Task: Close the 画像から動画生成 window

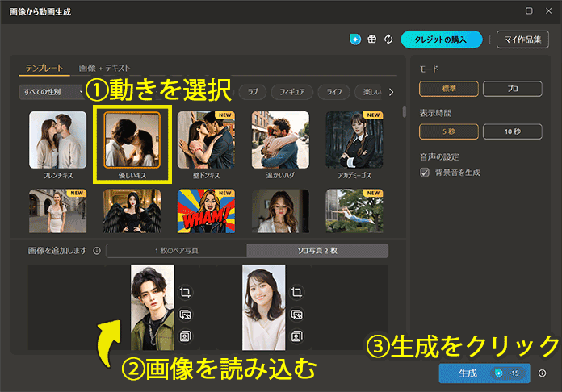Action: coord(548,11)
